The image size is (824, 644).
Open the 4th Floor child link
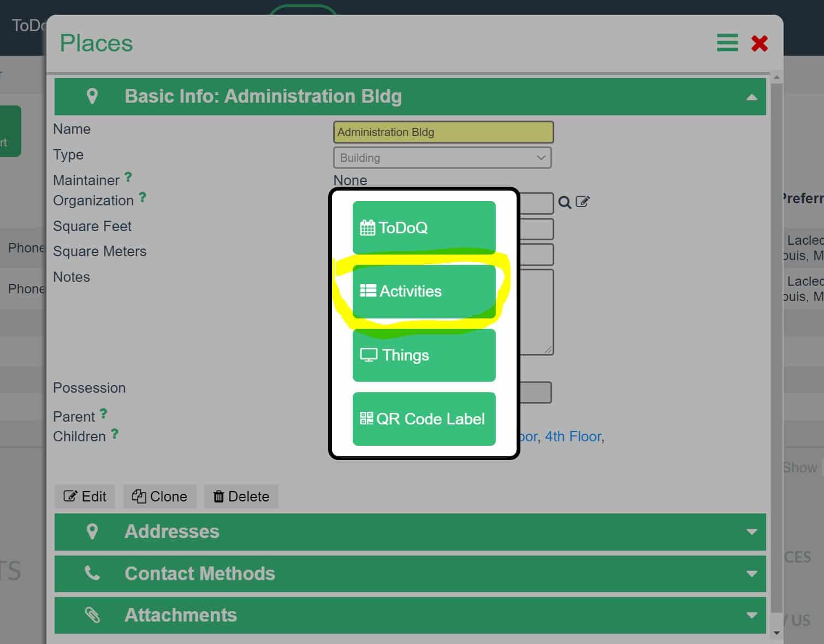coord(573,436)
